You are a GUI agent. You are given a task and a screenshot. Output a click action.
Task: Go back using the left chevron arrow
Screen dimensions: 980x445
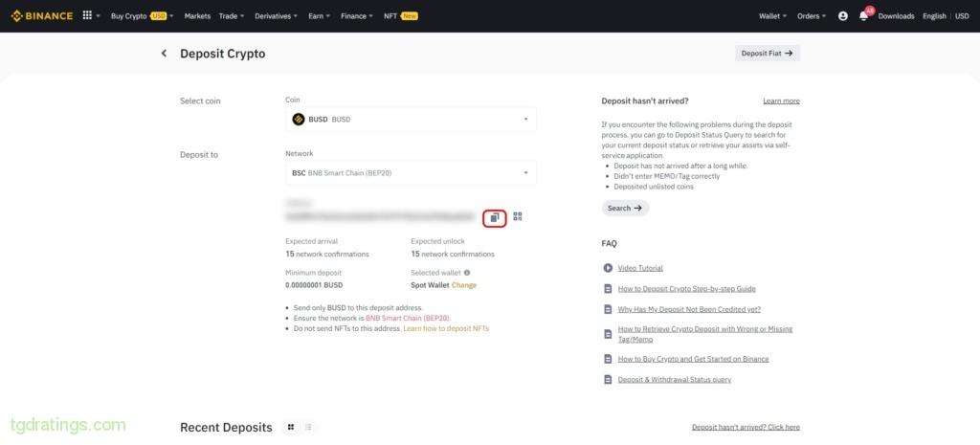point(164,54)
